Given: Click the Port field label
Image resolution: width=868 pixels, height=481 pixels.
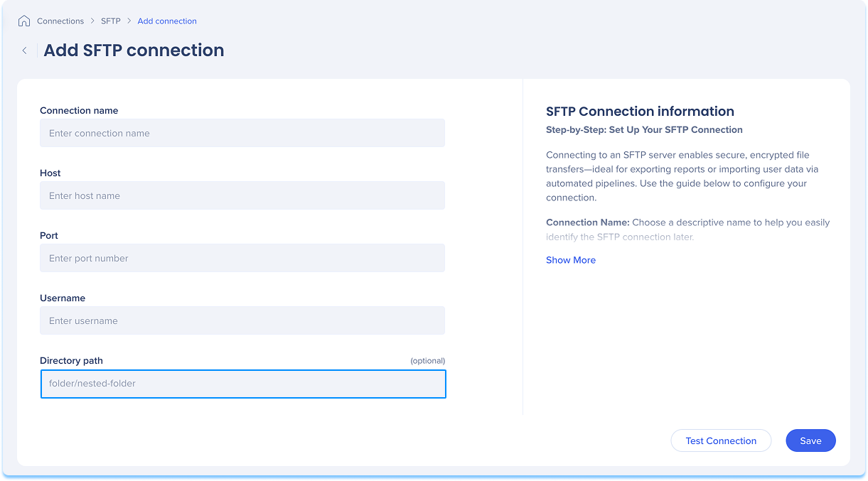Looking at the screenshot, I should (49, 236).
